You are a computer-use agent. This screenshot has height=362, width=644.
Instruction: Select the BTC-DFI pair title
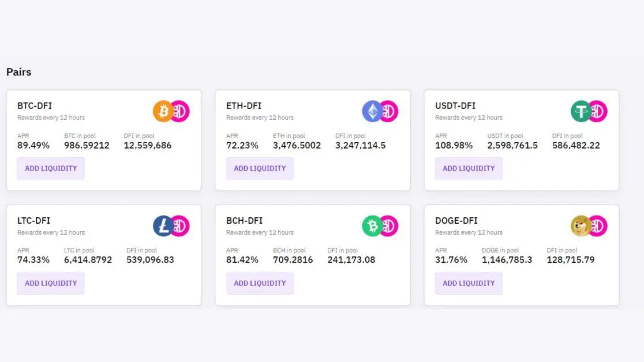point(35,106)
